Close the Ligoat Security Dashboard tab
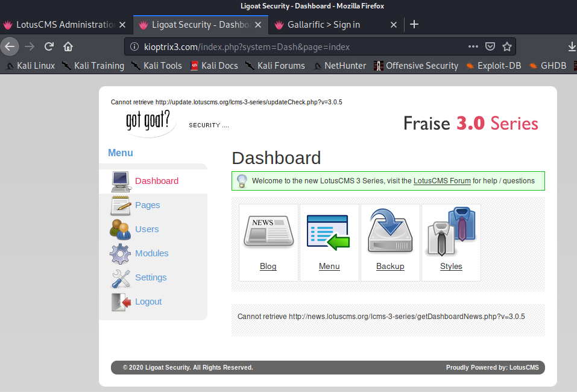577x392 pixels. point(258,25)
